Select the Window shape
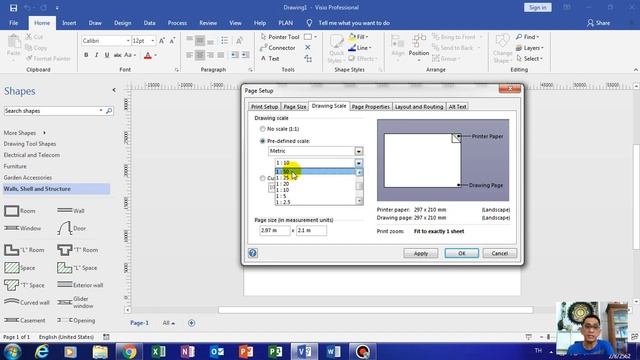The width and height of the screenshot is (640, 360). pos(22,228)
